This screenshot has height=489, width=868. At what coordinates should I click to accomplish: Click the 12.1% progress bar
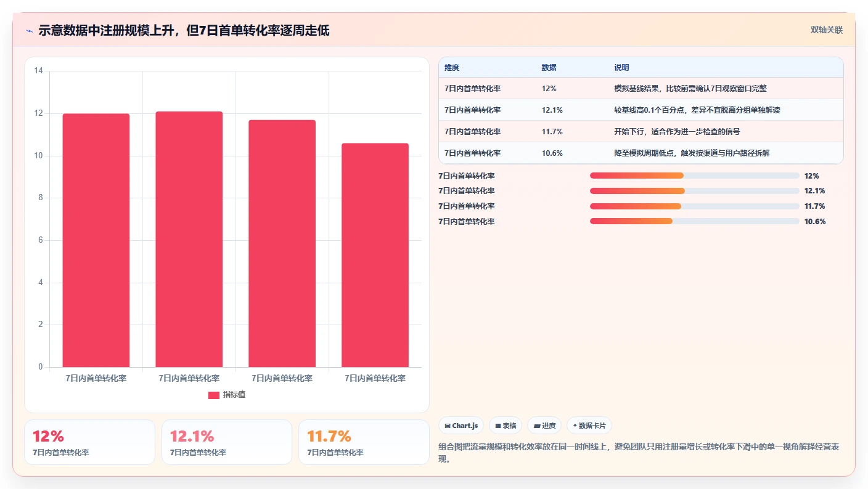(x=695, y=191)
